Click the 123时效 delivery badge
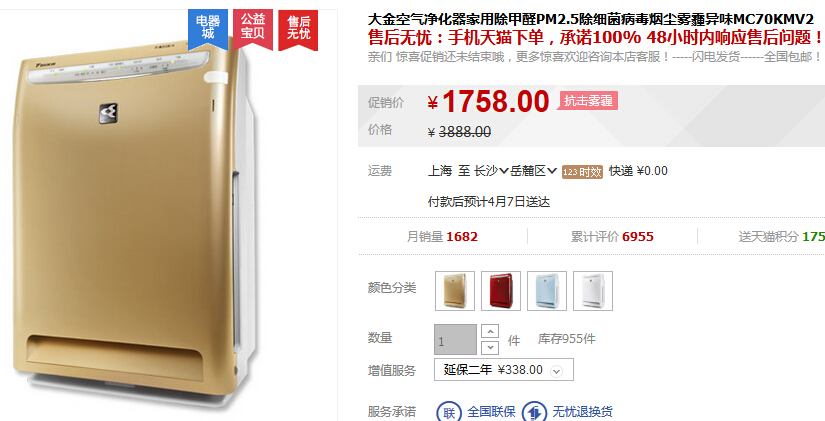 [582, 172]
